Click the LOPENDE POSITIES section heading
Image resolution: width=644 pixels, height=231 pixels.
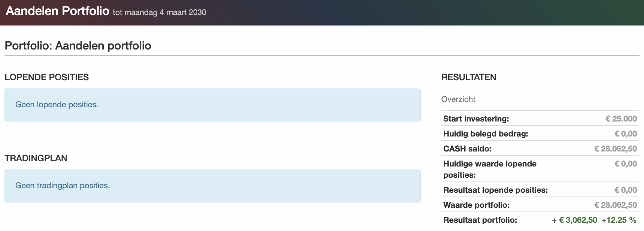47,77
